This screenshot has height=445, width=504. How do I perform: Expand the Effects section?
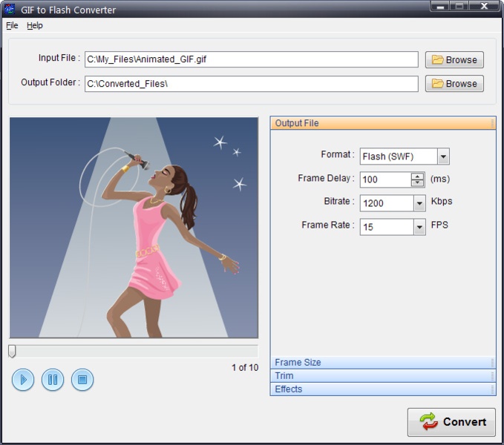coord(382,389)
